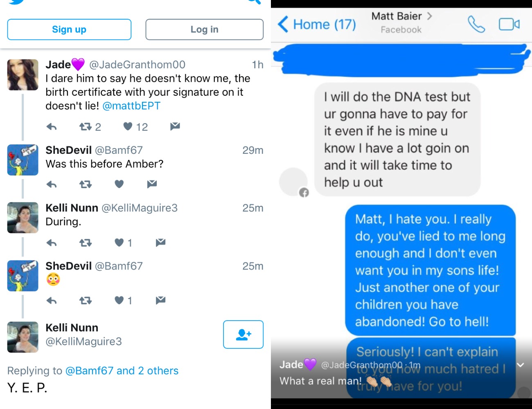Like Jade's tweet with 12 likes
The width and height of the screenshot is (532, 409).
click(128, 126)
